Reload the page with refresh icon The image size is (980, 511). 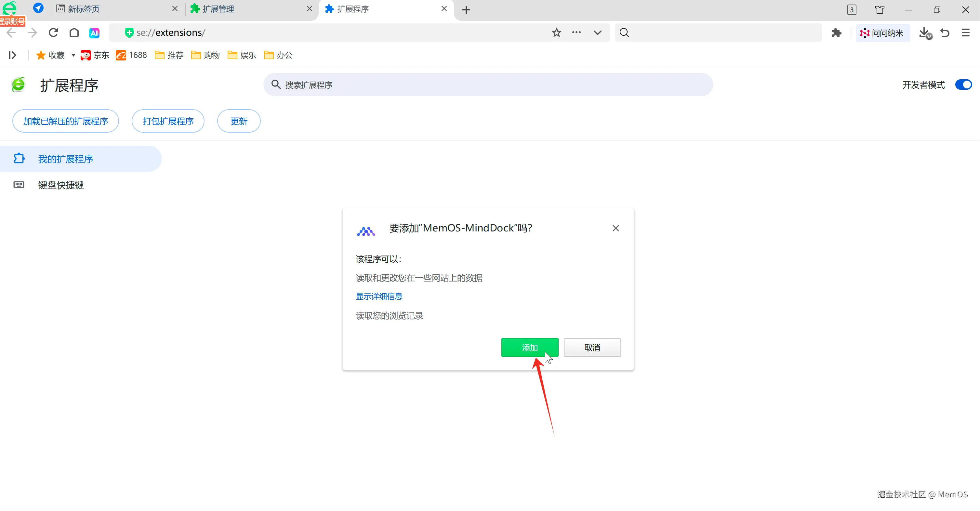coord(53,33)
